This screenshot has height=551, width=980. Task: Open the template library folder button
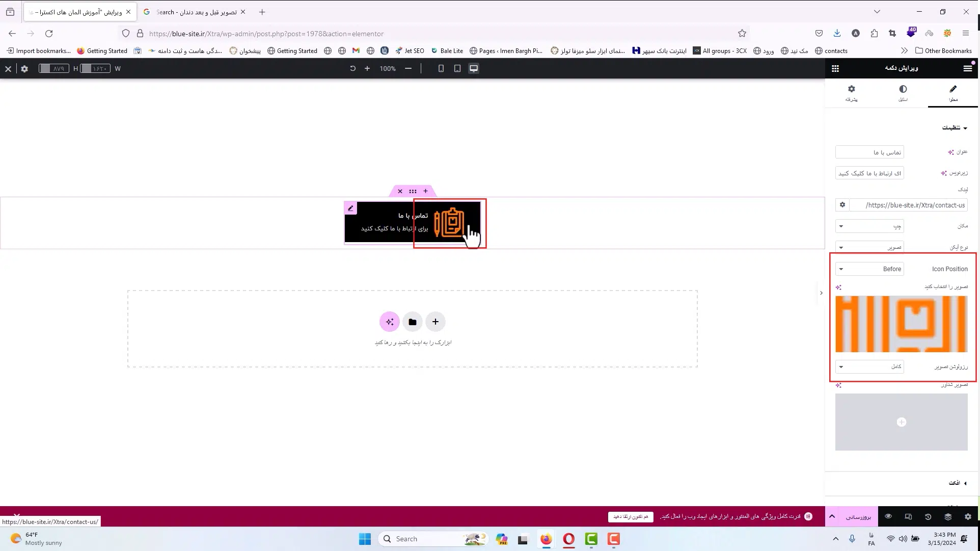coord(413,322)
